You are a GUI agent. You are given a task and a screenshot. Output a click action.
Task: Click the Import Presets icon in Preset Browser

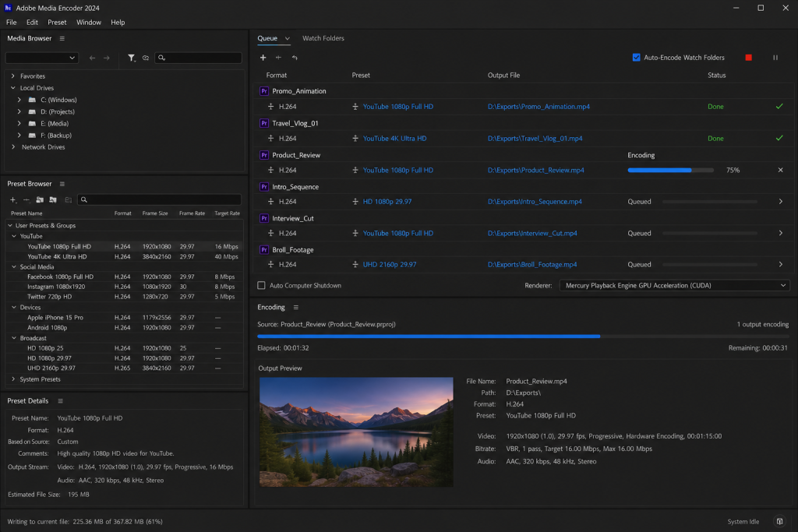click(x=40, y=200)
